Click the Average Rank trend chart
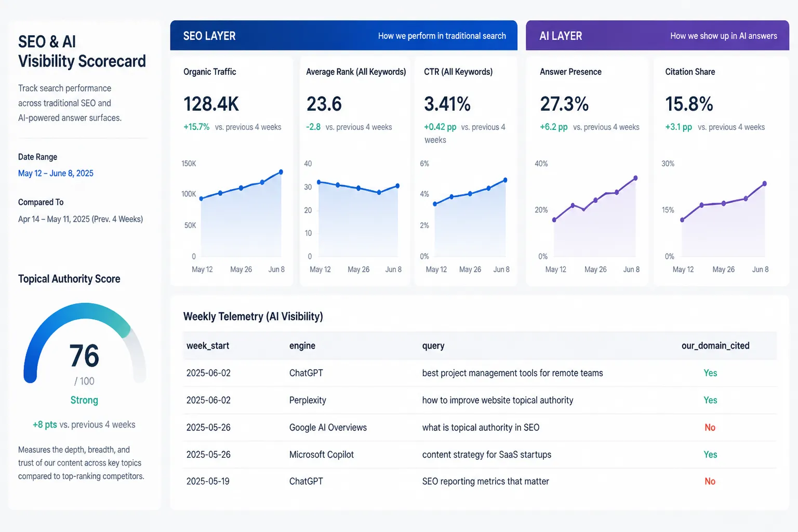This screenshot has width=798, height=532. tap(353, 216)
